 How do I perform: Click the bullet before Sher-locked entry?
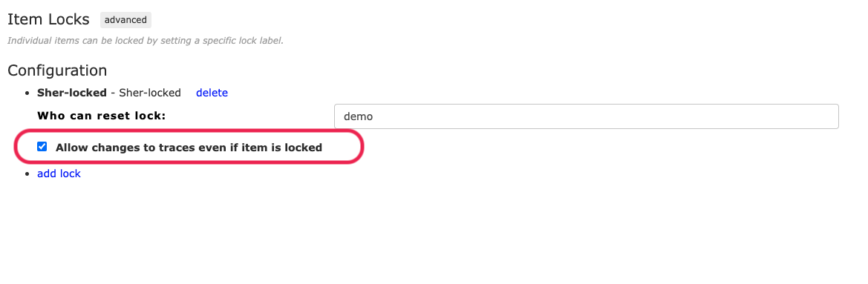click(27, 93)
